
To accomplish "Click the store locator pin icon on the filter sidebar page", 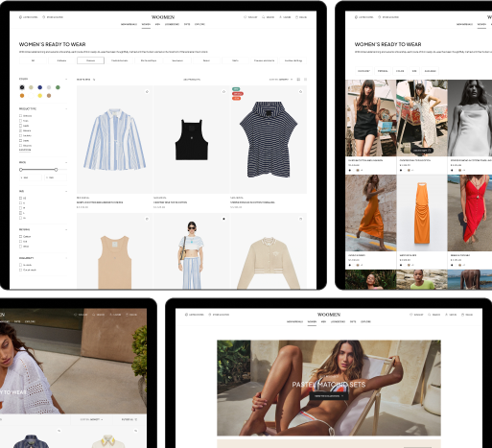I will (44, 17).
